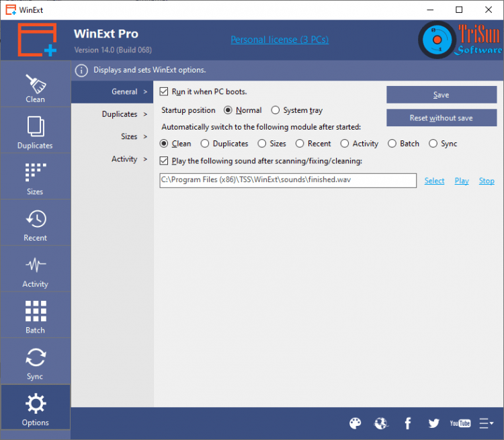Open the hamburger menu dropdown at bottom
504x440 pixels.
coord(487,423)
